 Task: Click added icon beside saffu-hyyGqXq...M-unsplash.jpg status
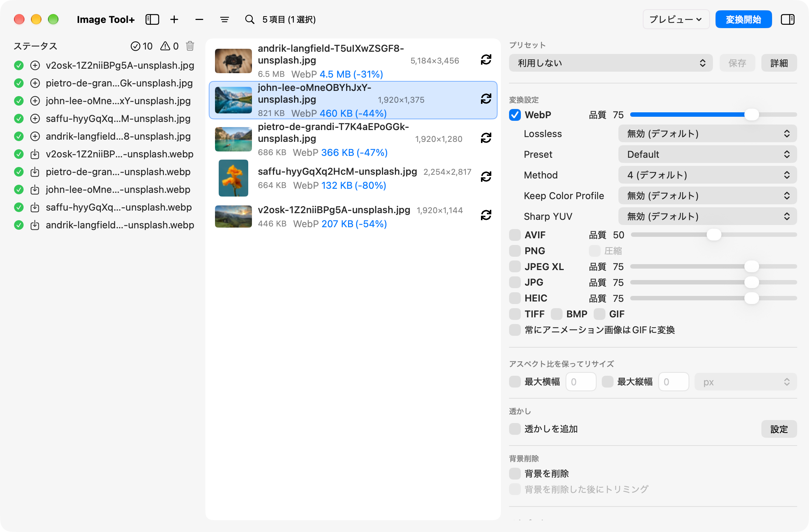click(x=35, y=119)
